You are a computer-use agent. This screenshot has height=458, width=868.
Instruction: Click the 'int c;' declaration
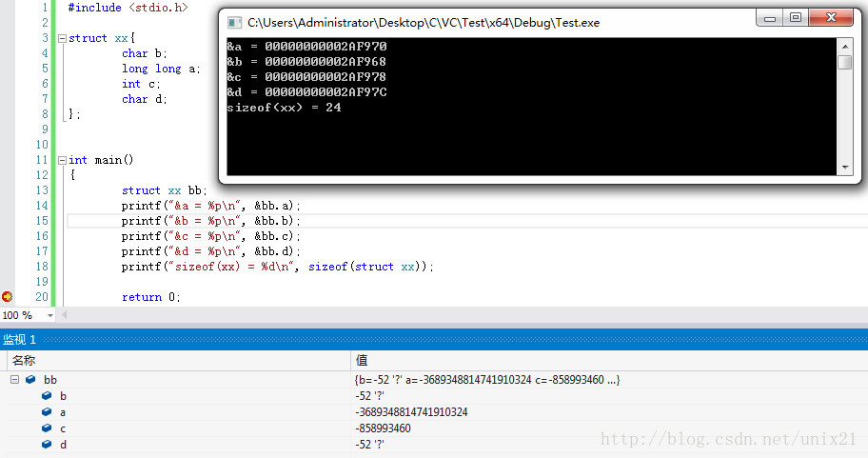coord(141,84)
